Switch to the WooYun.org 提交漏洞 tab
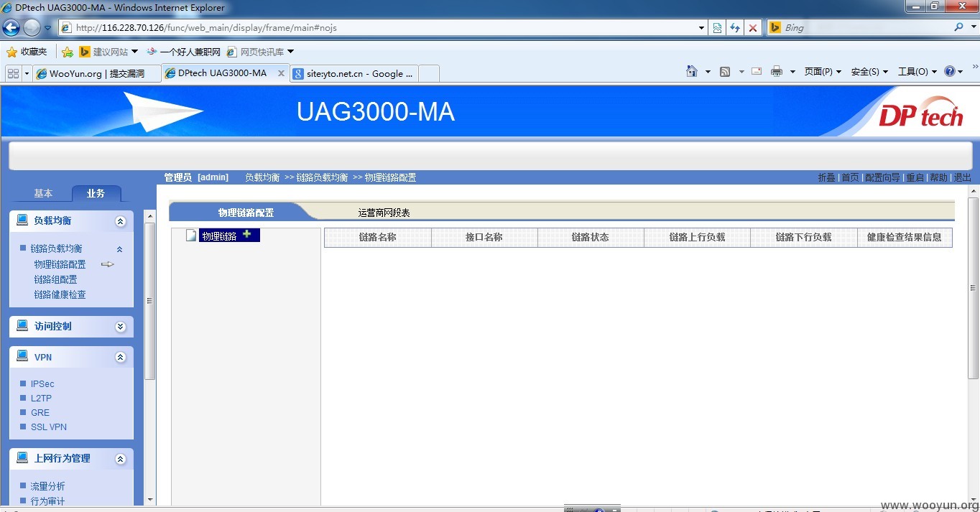Screen dimensions: 980x512 (96, 73)
